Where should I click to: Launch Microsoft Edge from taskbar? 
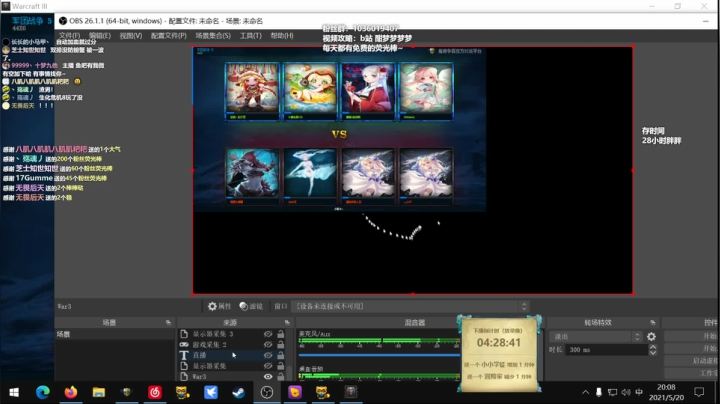point(43,393)
